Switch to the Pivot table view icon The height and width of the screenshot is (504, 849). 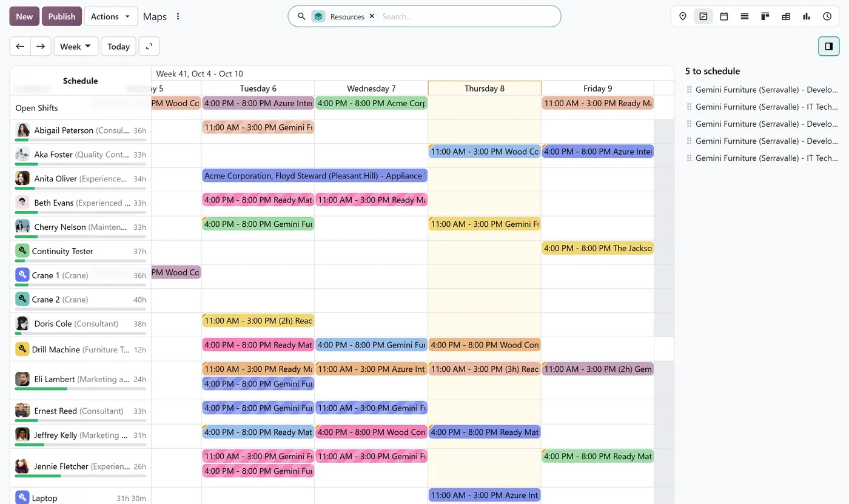point(786,16)
